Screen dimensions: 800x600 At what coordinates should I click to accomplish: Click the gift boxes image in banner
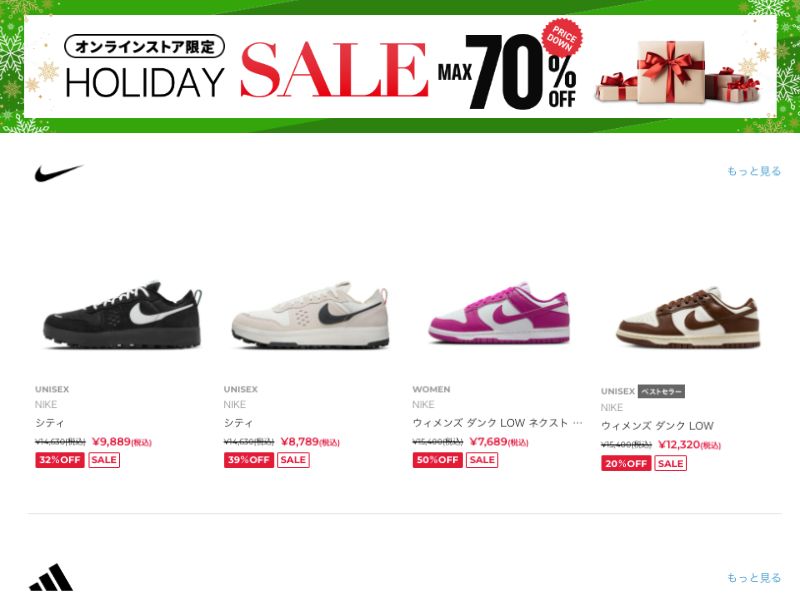(x=678, y=71)
